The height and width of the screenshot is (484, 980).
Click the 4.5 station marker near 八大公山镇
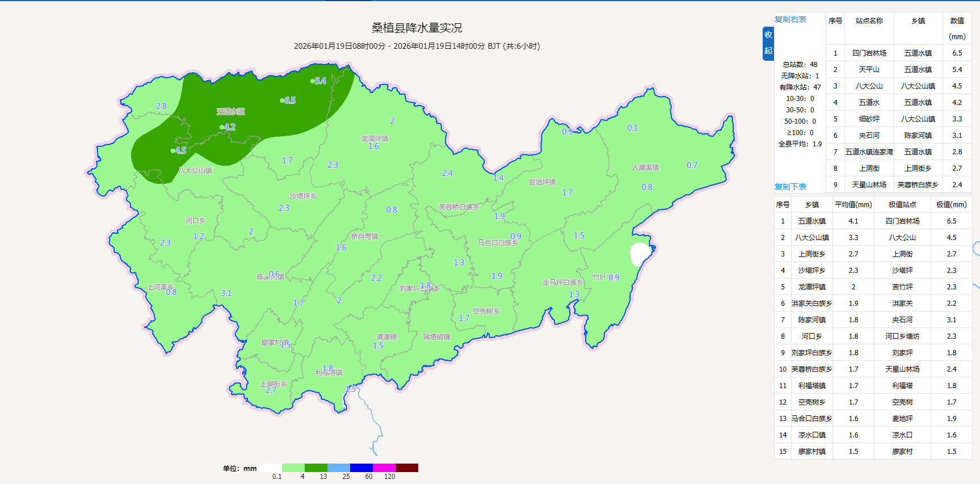[173, 151]
